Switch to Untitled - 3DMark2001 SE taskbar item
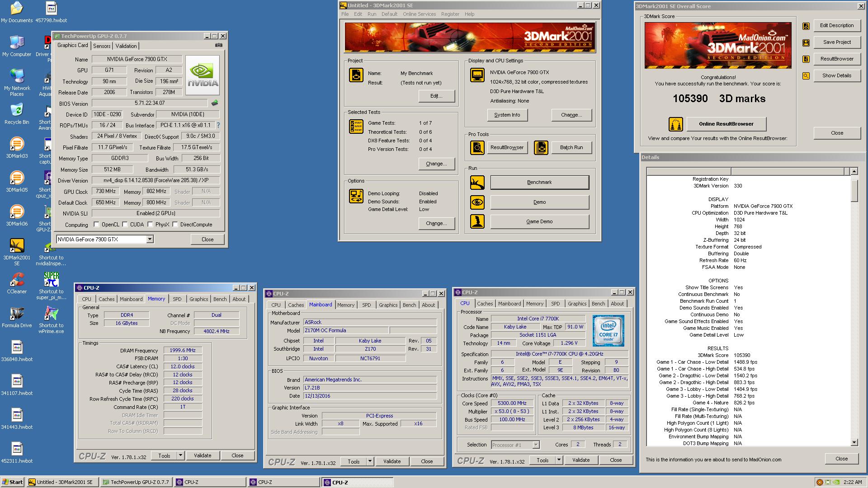The width and height of the screenshot is (868, 488). pos(62,482)
